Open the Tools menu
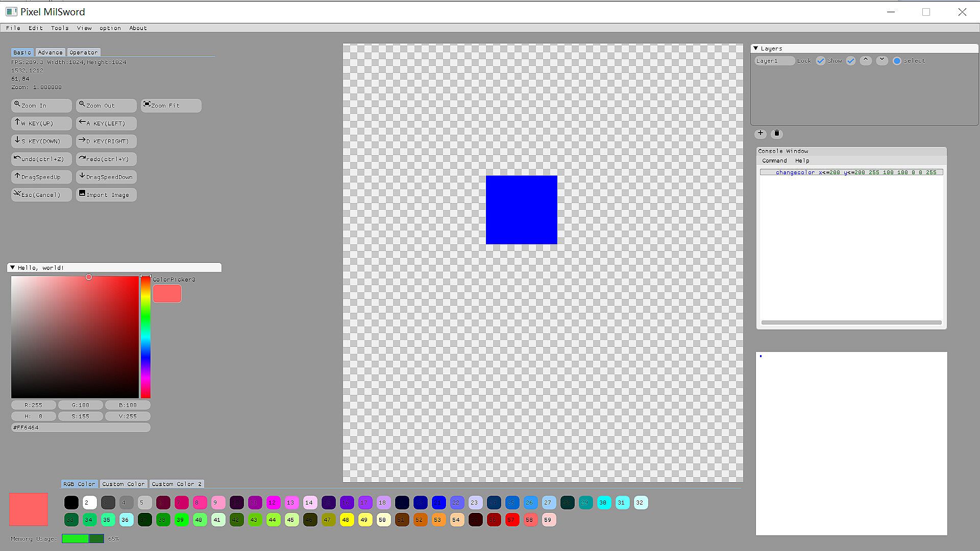Screen dimensions: 980x551 click(60, 28)
